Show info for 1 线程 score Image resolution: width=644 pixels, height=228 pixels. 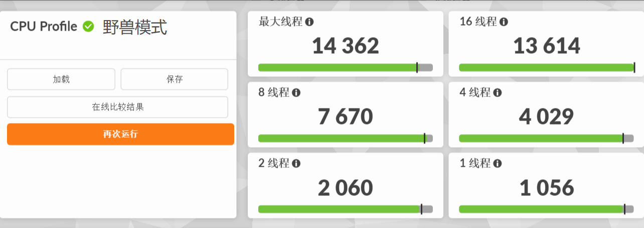497,164
